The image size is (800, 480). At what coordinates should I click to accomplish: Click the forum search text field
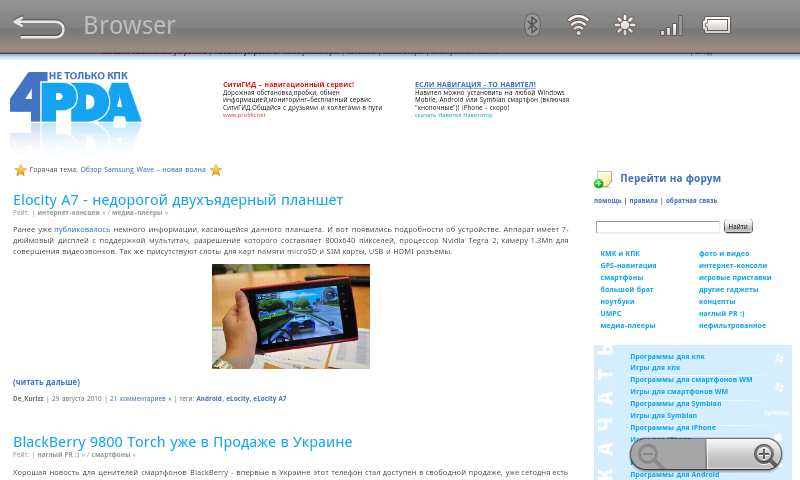(x=657, y=227)
